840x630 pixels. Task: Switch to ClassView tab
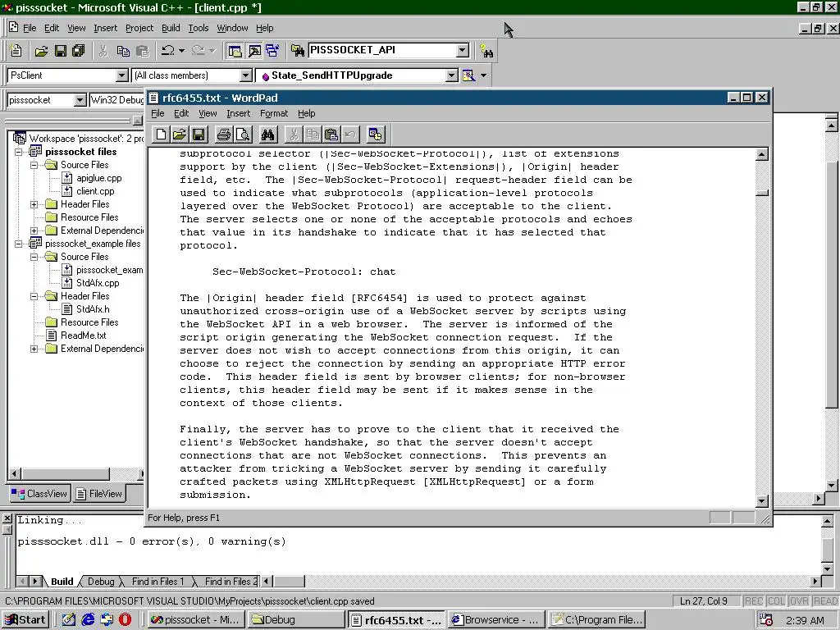39,493
